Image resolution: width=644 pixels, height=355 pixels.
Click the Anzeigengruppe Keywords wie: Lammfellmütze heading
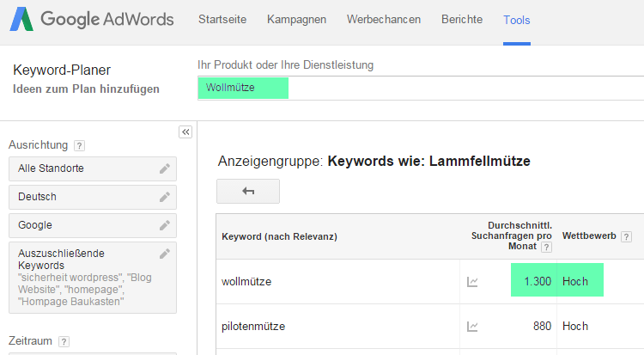(374, 162)
